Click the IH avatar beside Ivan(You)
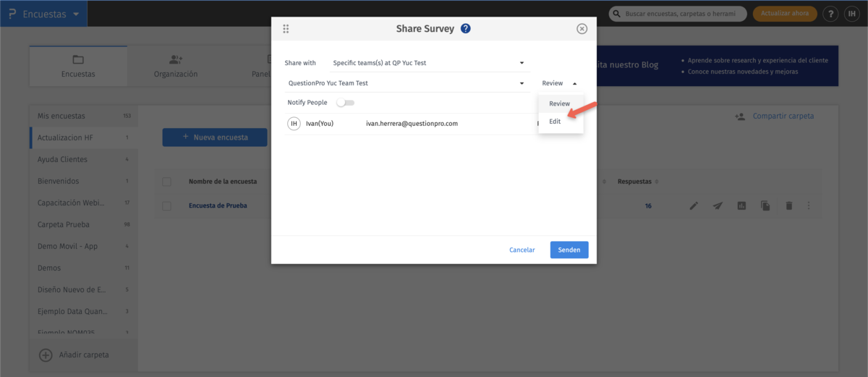 click(294, 124)
